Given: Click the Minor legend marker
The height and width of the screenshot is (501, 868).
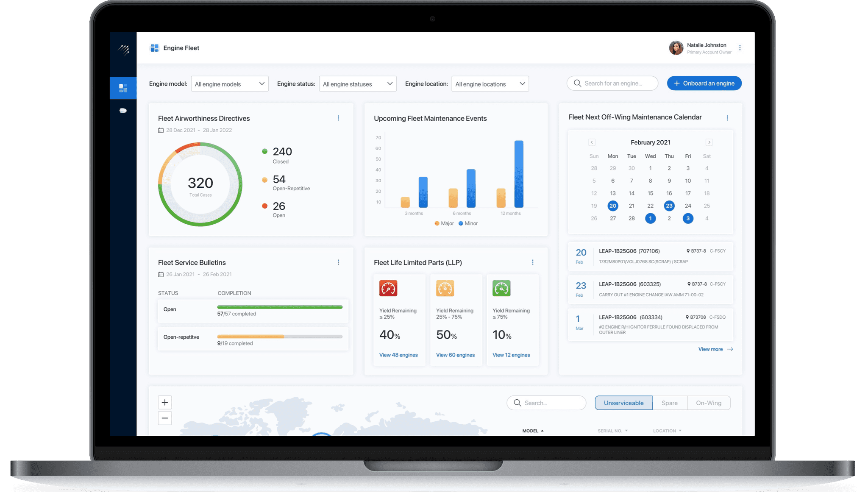Looking at the screenshot, I should [x=461, y=223].
